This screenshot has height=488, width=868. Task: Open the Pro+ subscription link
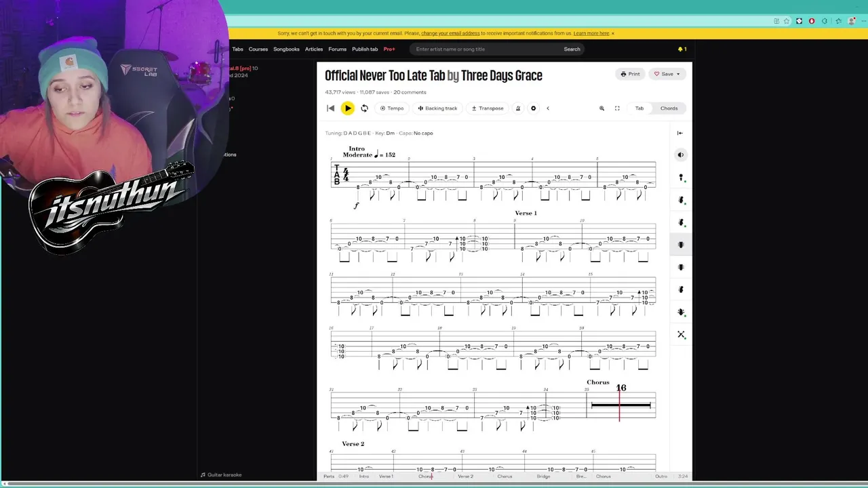[x=389, y=49]
